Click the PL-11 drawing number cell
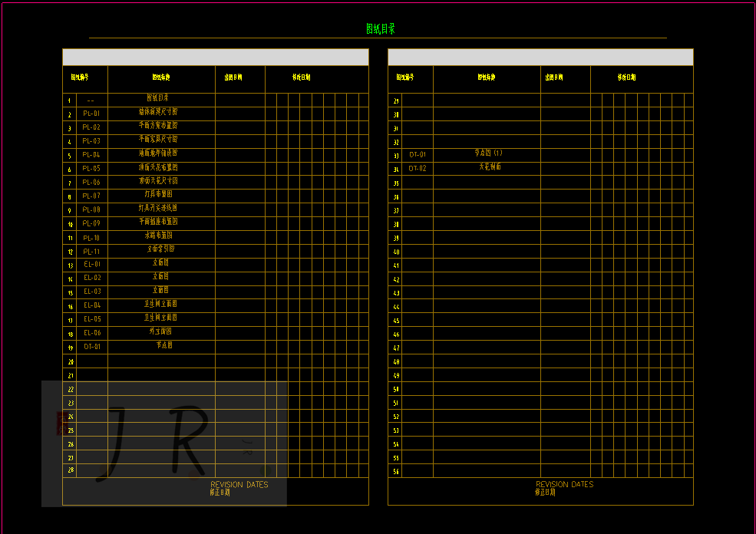Screen dimensions: 756x534 click(x=91, y=252)
